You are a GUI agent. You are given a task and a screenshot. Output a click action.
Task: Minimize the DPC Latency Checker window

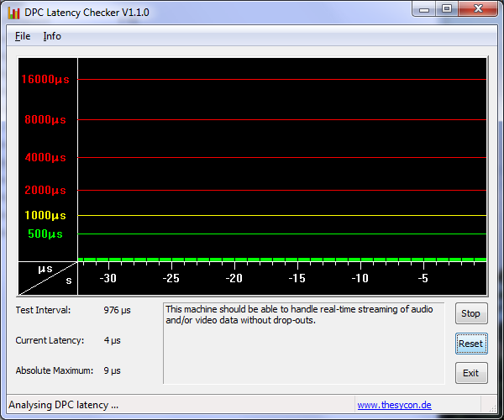(425, 9)
